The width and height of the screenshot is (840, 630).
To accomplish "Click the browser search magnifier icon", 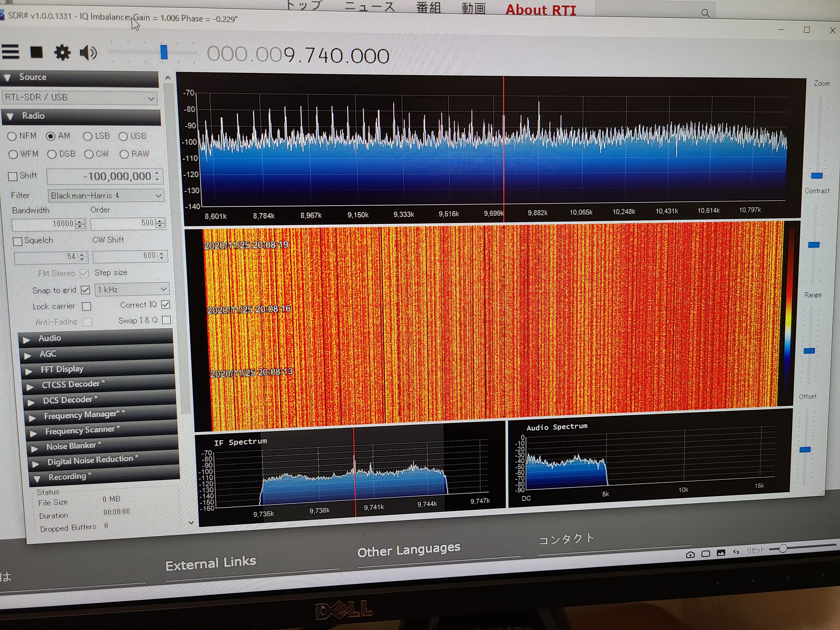I will pos(705,13).
